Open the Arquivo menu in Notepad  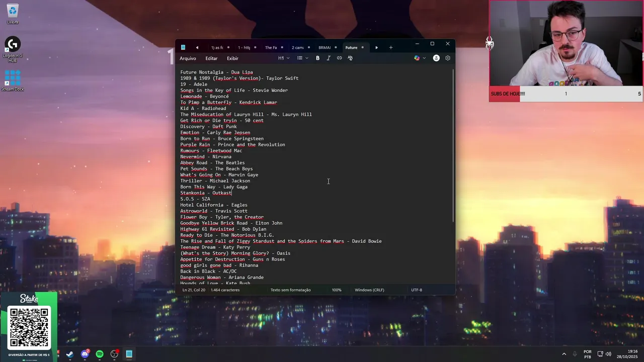pos(188,58)
